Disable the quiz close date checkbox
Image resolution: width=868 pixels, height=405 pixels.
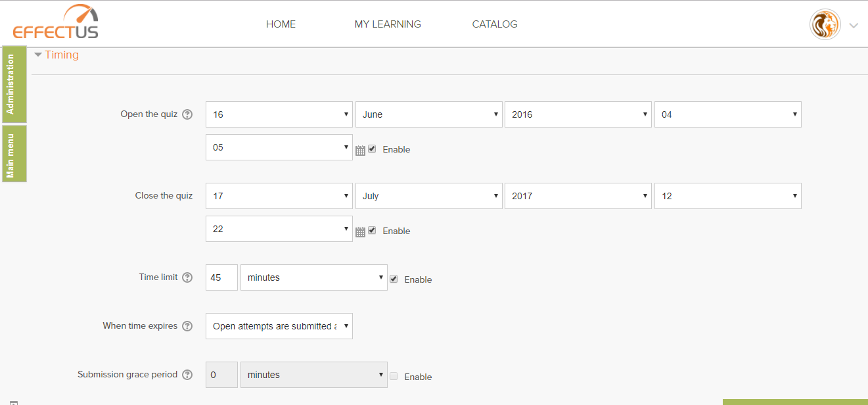[373, 229]
